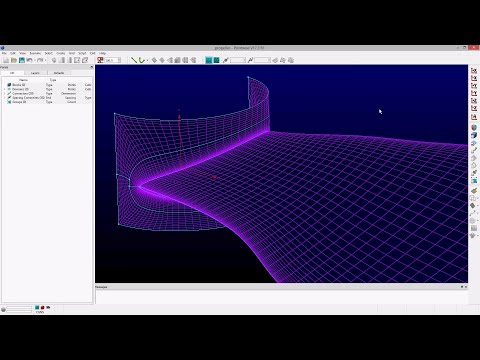480x360 pixels.
Task: Click the Name column header
Action: tap(23, 80)
